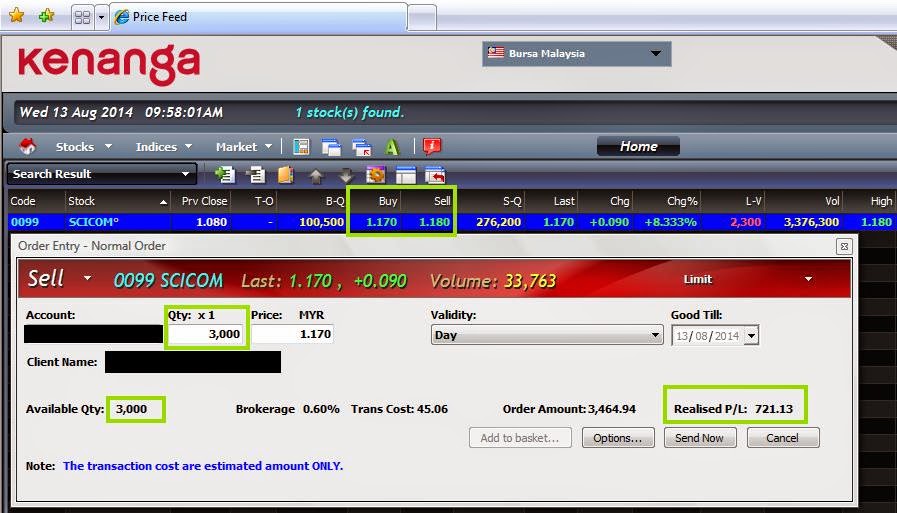Click the grey move-up arrow icon
897x513 pixels.
point(316,176)
